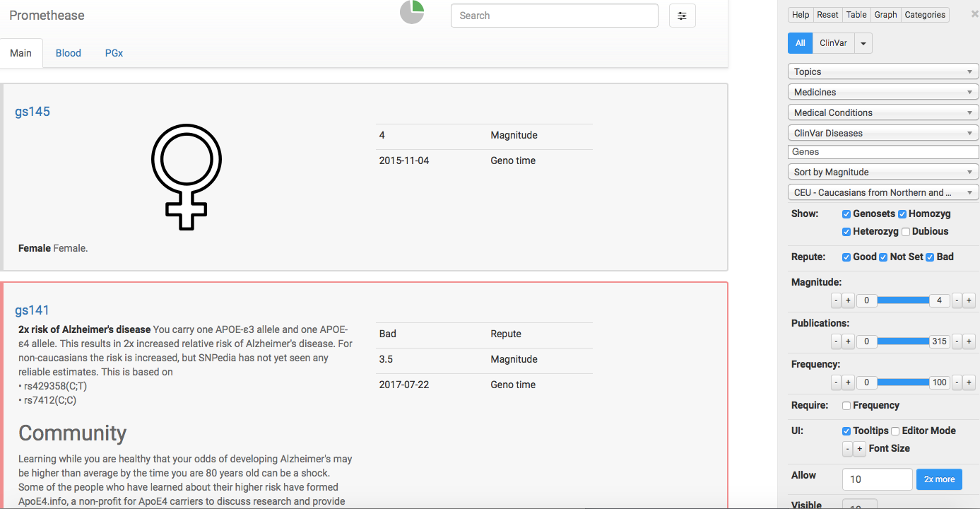The height and width of the screenshot is (509, 980).
Task: Switch to the Main tab
Action: point(21,53)
